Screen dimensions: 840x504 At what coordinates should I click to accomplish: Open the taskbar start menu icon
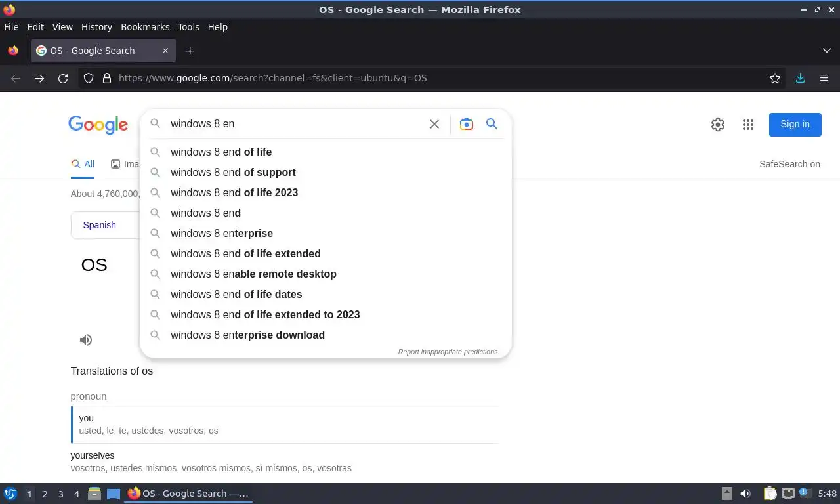point(10,493)
